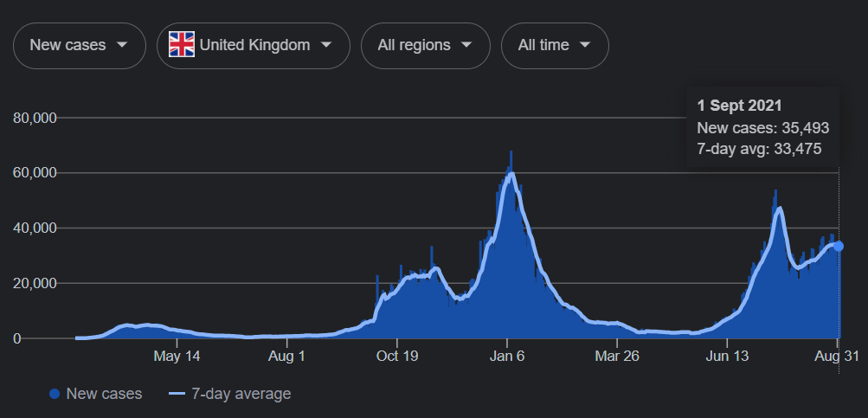
Task: Click the 1 Sept 2021 tooltip
Action: pos(762,127)
